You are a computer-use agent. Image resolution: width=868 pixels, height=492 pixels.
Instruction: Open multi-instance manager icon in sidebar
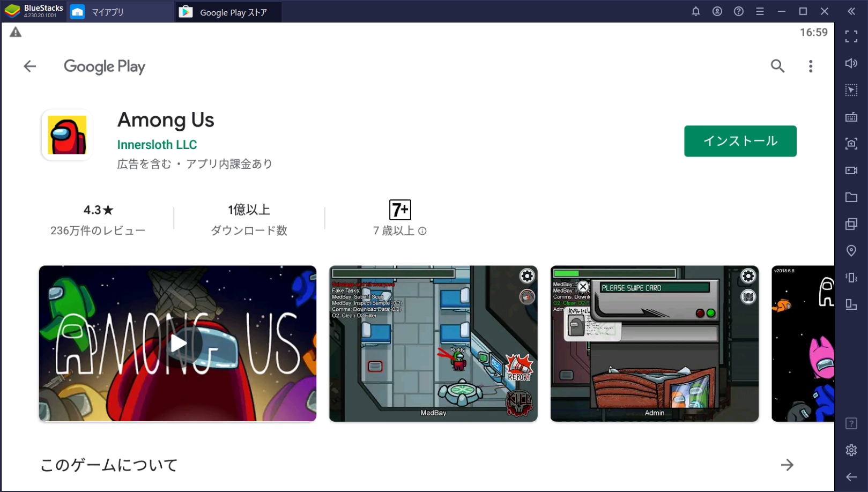coord(851,224)
